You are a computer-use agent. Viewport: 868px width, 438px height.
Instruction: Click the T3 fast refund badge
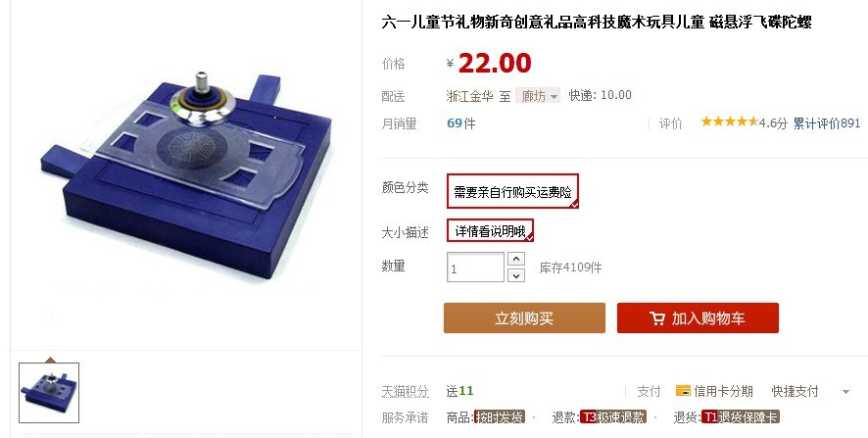613,417
